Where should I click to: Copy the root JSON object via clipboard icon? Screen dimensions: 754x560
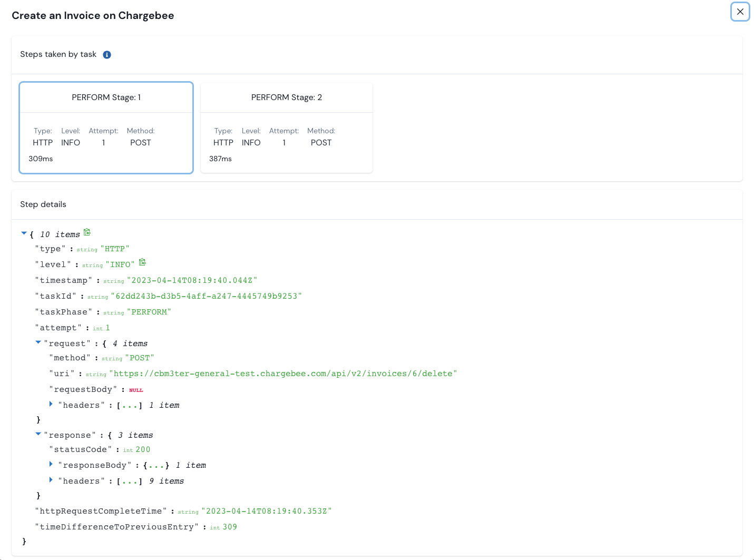click(87, 232)
